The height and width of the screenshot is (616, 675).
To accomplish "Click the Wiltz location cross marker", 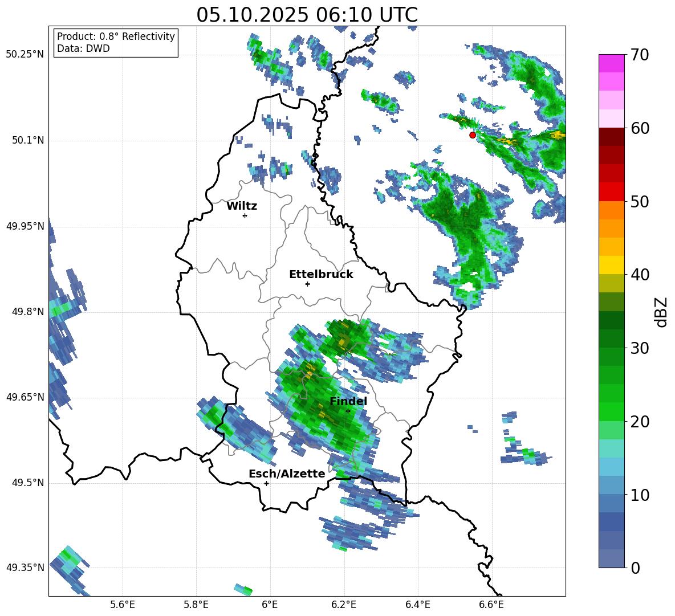I will pos(245,215).
